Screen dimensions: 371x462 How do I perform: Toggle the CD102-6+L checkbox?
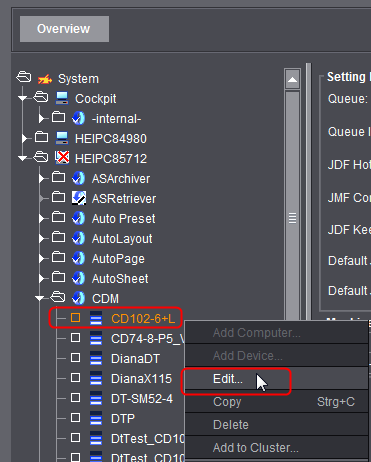click(x=76, y=318)
